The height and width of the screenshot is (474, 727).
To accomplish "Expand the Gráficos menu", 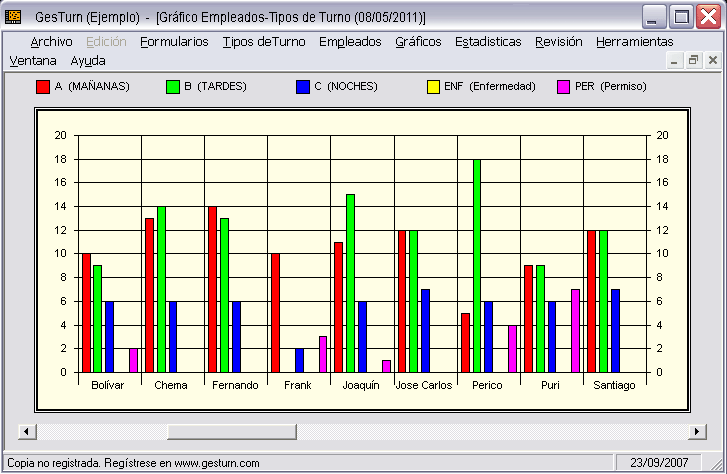I will (x=418, y=42).
